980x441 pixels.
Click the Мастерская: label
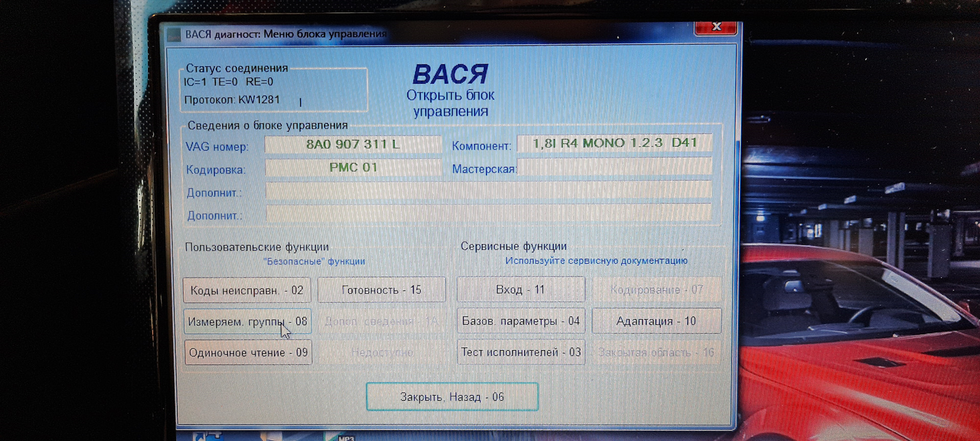[484, 169]
